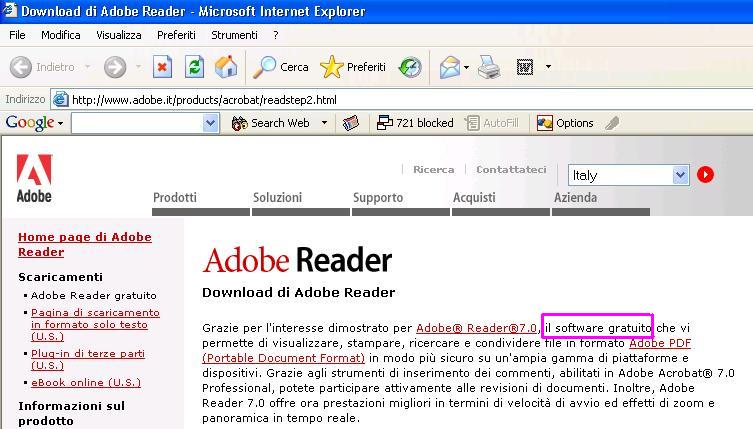Viewport: 753px width, 429px height.
Task: Open the History clock icon
Action: click(410, 67)
